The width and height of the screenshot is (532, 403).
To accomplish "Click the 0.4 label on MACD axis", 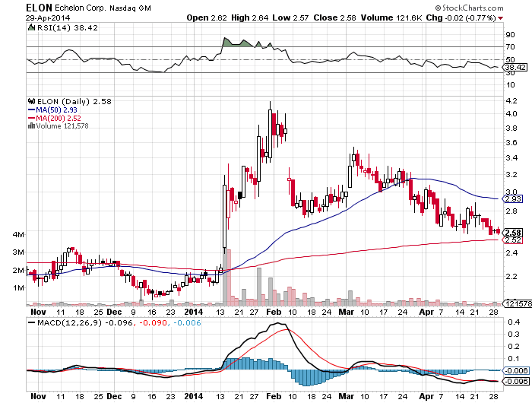I will click(x=514, y=322).
